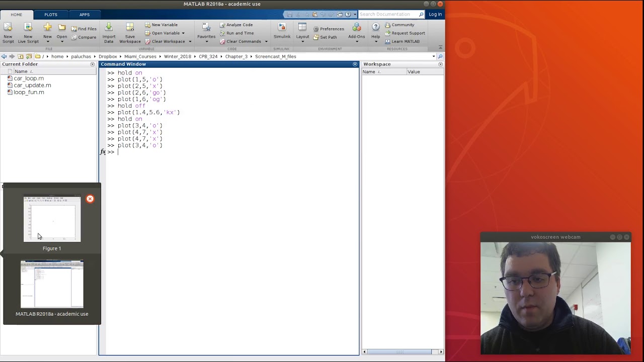
Task: Expand the Clear Commands dropdown arrow
Action: point(266,41)
